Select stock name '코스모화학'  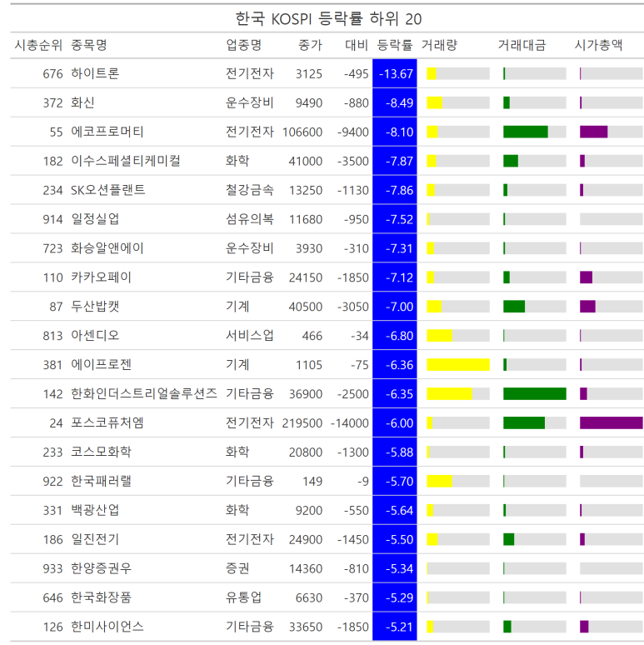[101, 452]
